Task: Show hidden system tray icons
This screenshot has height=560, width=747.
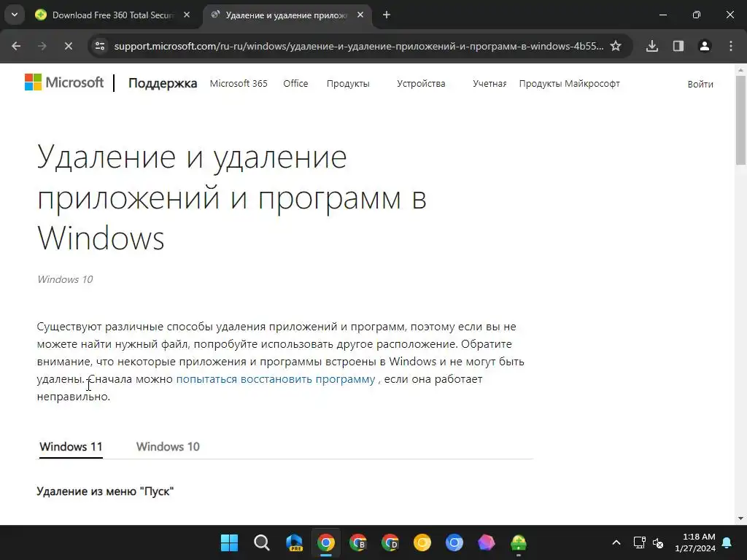Action: [616, 542]
